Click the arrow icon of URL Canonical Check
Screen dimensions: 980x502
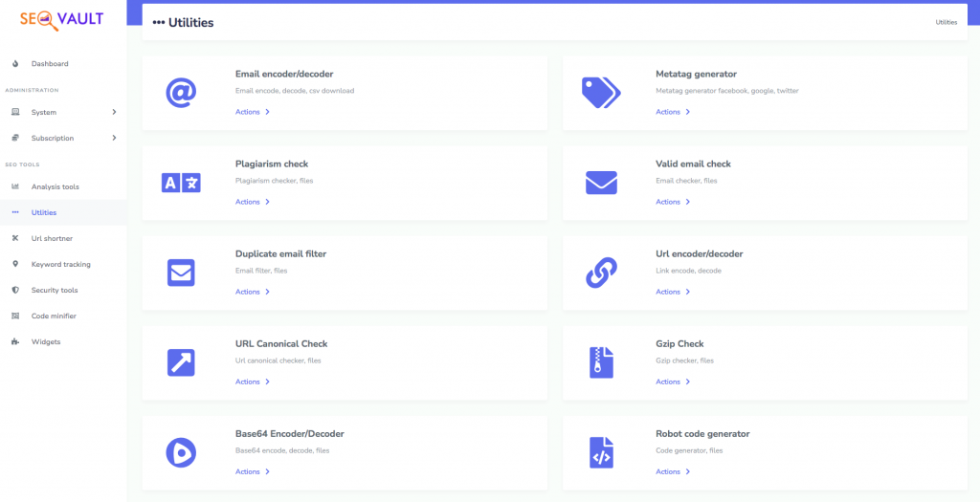pyautogui.click(x=181, y=362)
